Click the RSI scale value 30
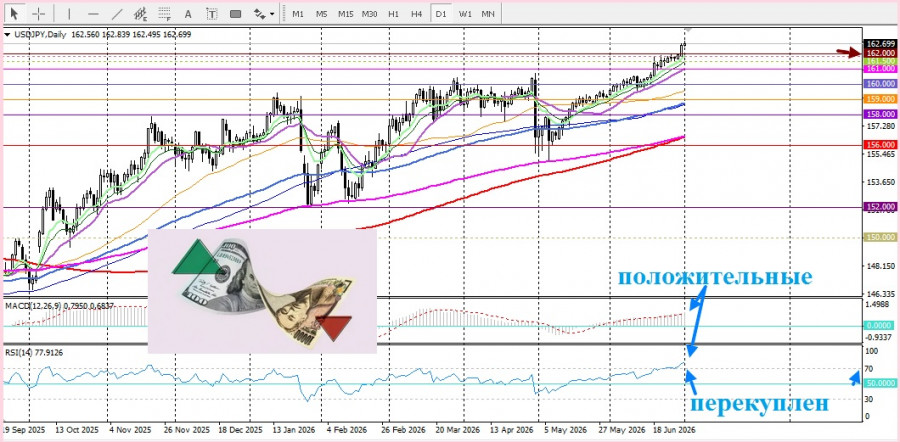 [871, 399]
